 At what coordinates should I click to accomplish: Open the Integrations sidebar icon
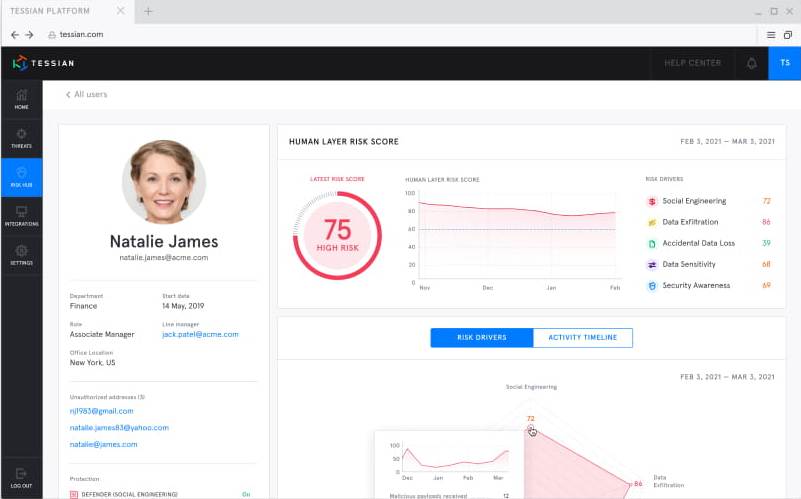tap(21, 216)
